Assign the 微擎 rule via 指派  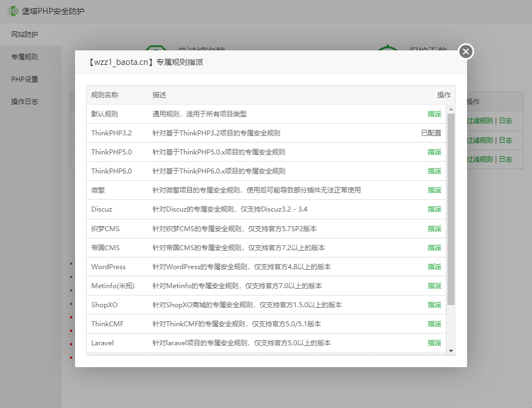[435, 190]
